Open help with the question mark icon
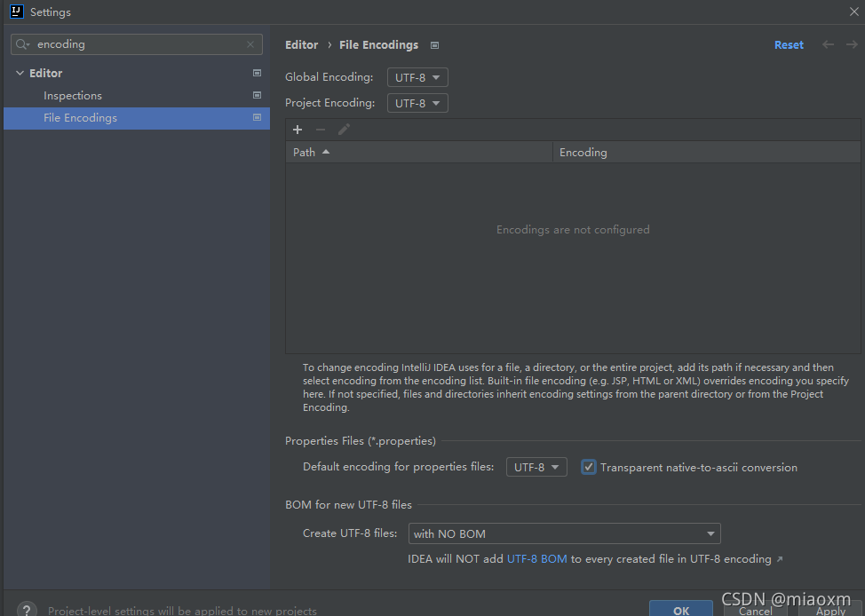Screen dimensions: 865x616 [27, 610]
